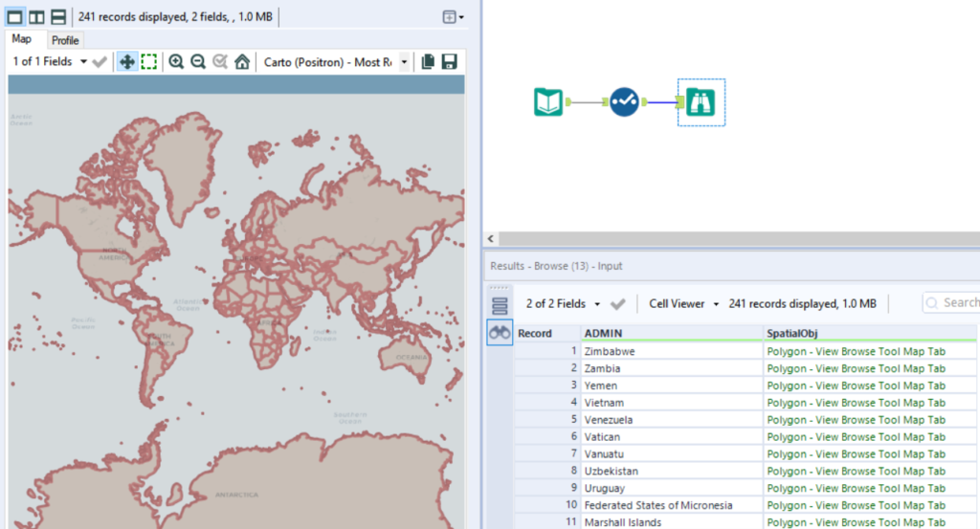
Task: Select the Select tool node
Action: [x=624, y=101]
